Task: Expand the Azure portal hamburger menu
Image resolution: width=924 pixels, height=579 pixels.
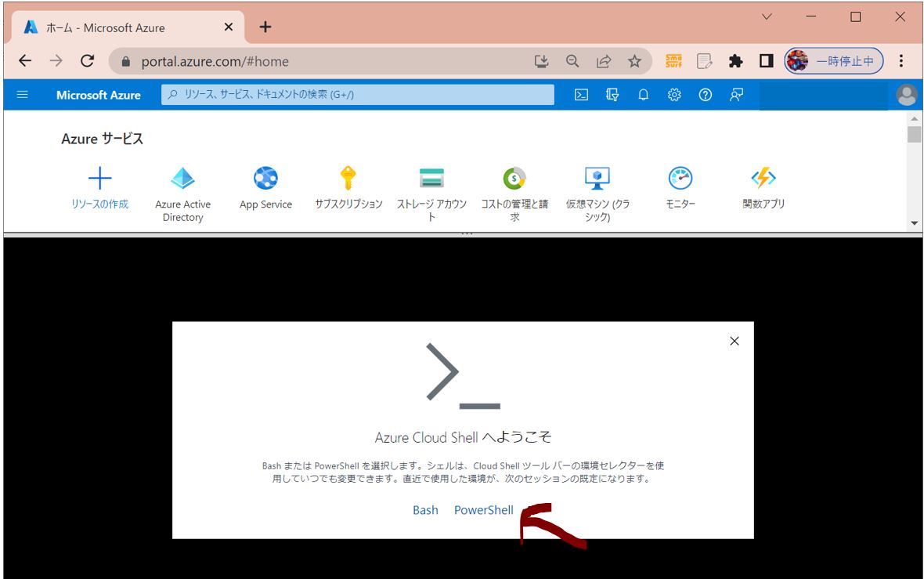Action: tap(22, 95)
